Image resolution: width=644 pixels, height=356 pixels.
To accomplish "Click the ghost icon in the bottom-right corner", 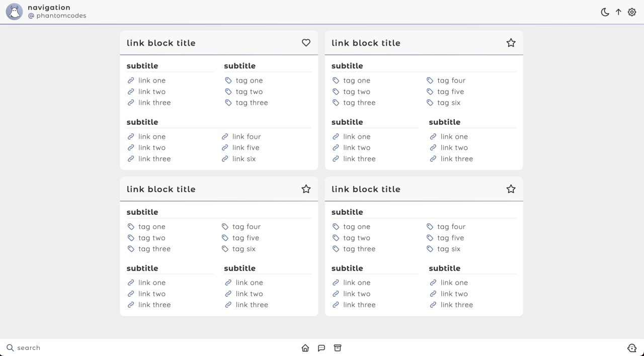I will pos(632,348).
